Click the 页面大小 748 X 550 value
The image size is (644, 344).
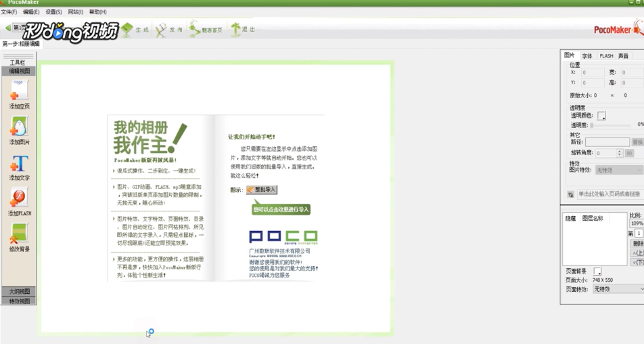pos(603,280)
